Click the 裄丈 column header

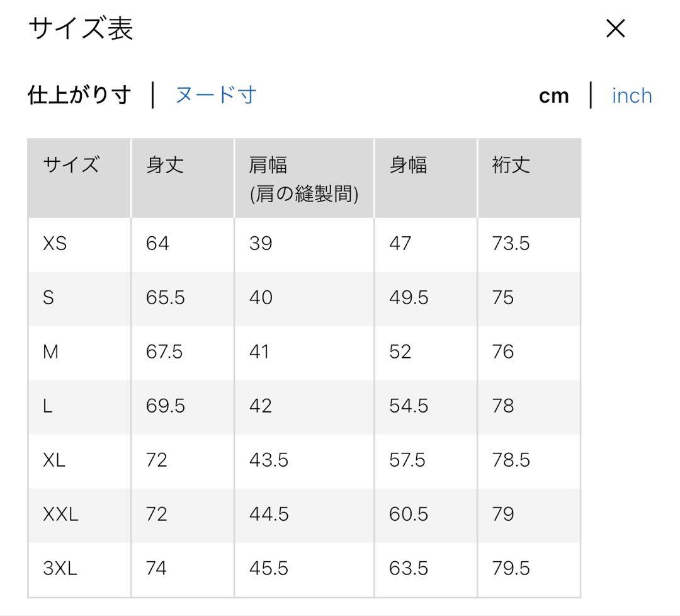pos(511,165)
